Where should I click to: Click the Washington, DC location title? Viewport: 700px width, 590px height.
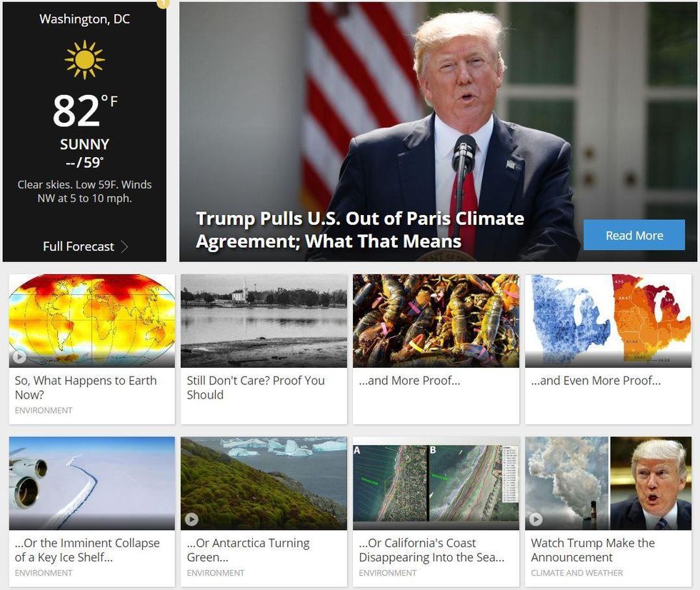[84, 19]
